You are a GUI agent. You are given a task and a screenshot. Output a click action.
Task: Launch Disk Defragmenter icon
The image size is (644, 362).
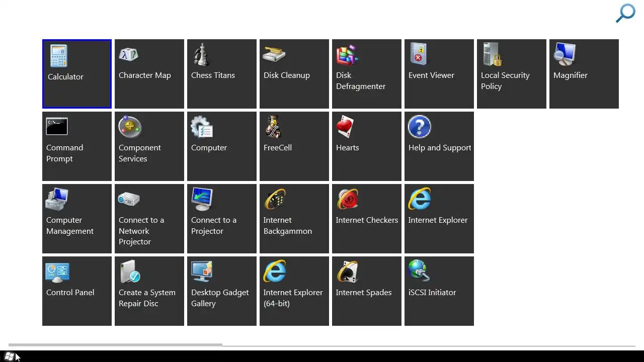[347, 55]
